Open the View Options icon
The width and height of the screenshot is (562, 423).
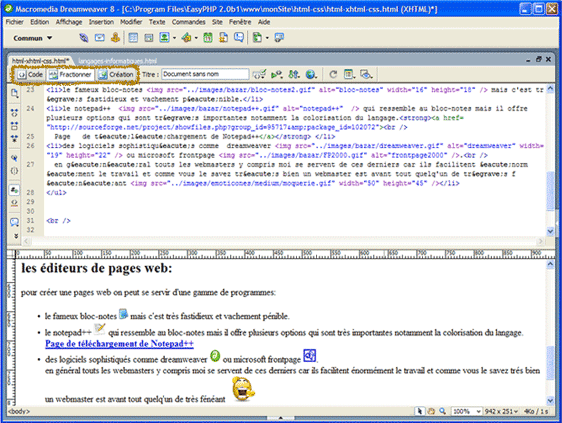pos(349,74)
